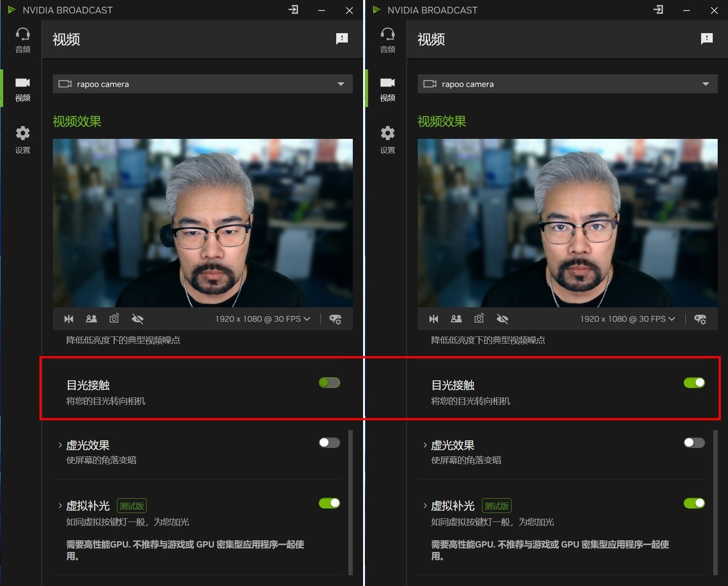Switch to 音频 tab in left sidebar
The height and width of the screenshot is (586, 728).
[22, 40]
